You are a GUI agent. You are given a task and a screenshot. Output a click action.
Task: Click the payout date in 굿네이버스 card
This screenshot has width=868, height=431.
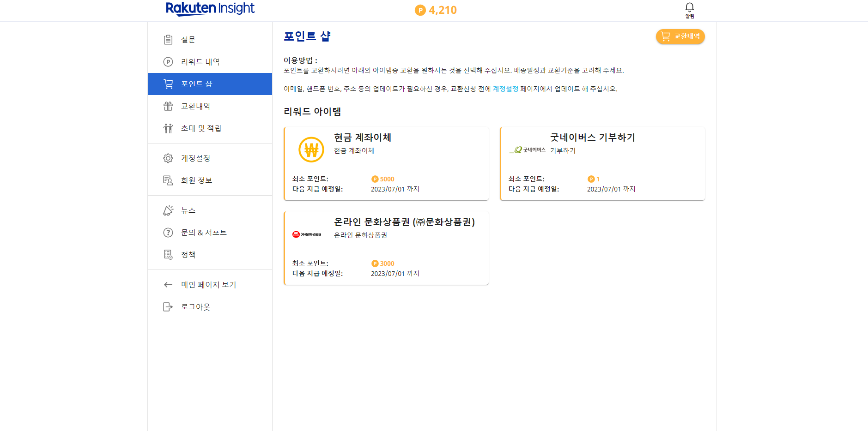coord(611,189)
